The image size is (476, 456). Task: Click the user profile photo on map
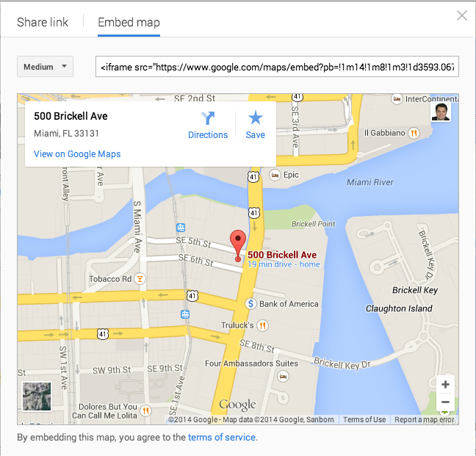(x=441, y=112)
